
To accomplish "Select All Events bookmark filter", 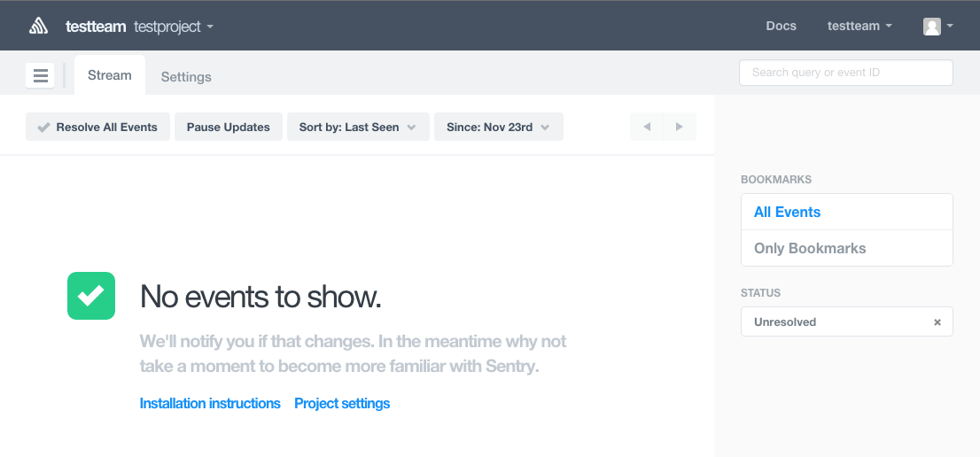I will (847, 213).
